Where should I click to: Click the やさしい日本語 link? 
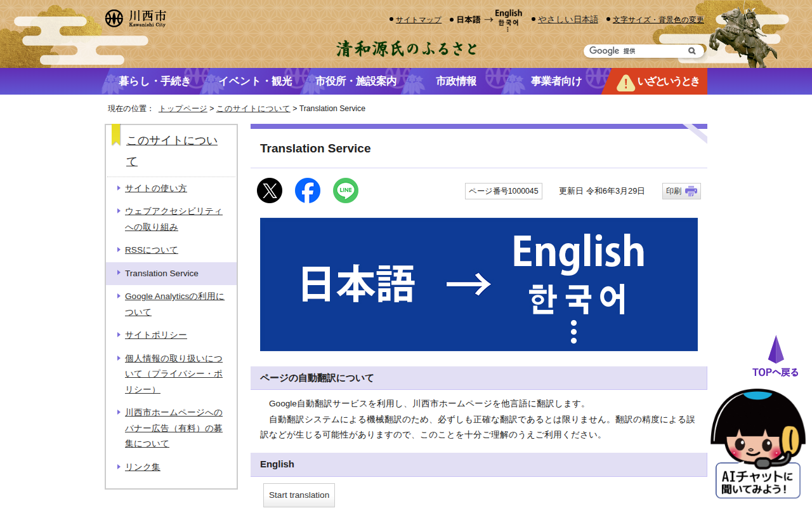click(x=568, y=20)
